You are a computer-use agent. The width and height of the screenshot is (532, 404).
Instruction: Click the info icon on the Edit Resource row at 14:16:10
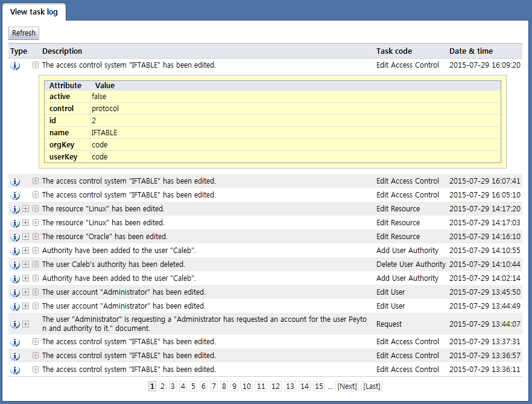[15, 236]
